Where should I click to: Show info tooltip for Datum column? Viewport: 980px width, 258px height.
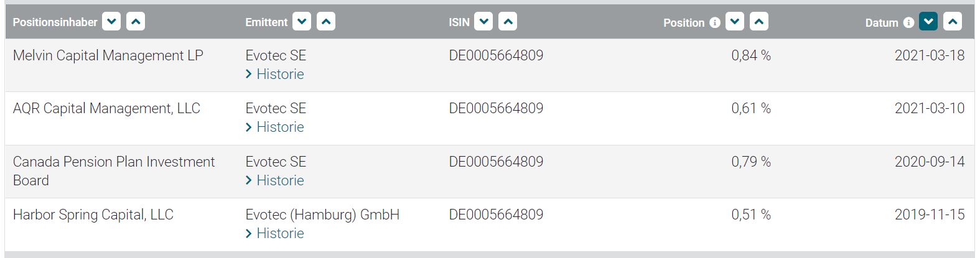[908, 22]
